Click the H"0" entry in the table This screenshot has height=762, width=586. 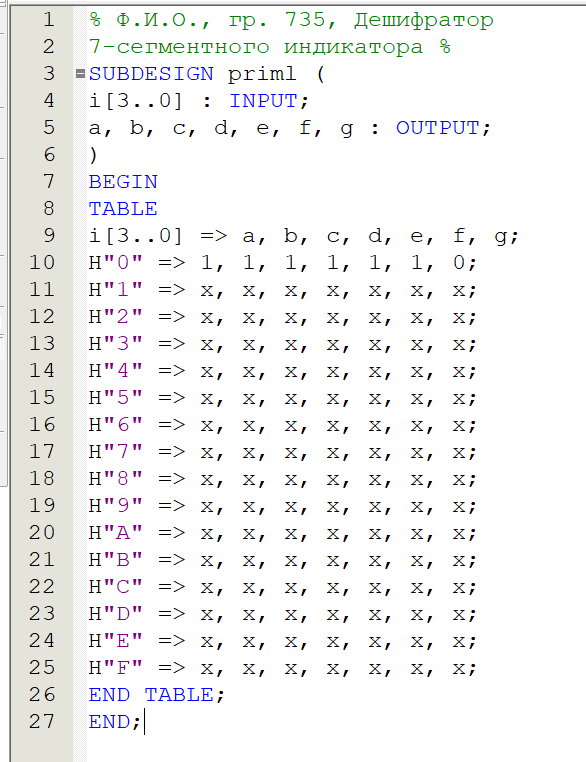click(116, 263)
